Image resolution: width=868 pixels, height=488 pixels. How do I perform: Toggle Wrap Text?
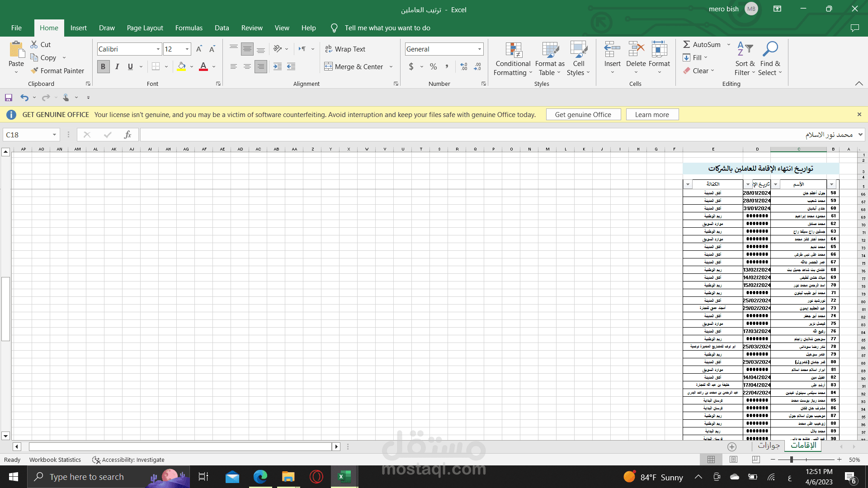coord(345,49)
